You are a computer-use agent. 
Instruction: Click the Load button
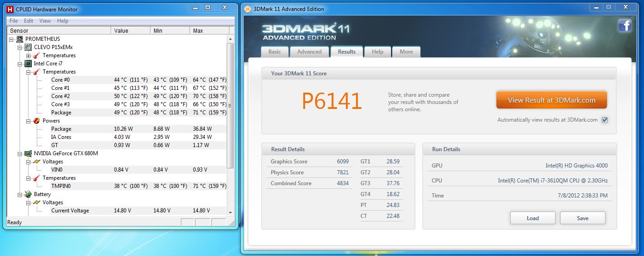click(x=532, y=218)
